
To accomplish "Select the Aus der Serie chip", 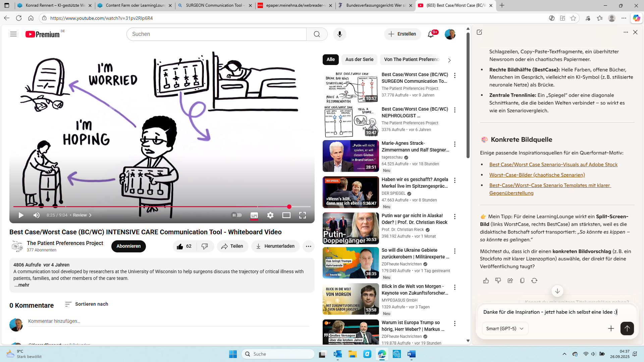I will click(x=359, y=59).
